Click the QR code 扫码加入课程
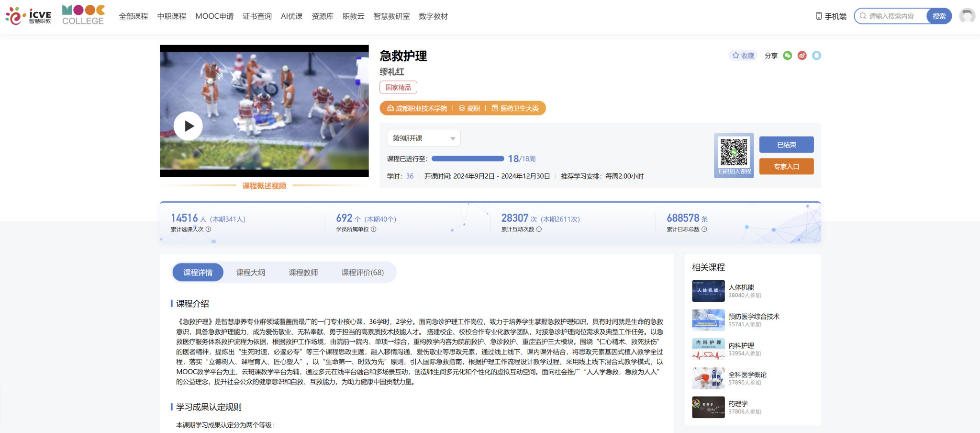The height and width of the screenshot is (433, 980). coord(734,155)
